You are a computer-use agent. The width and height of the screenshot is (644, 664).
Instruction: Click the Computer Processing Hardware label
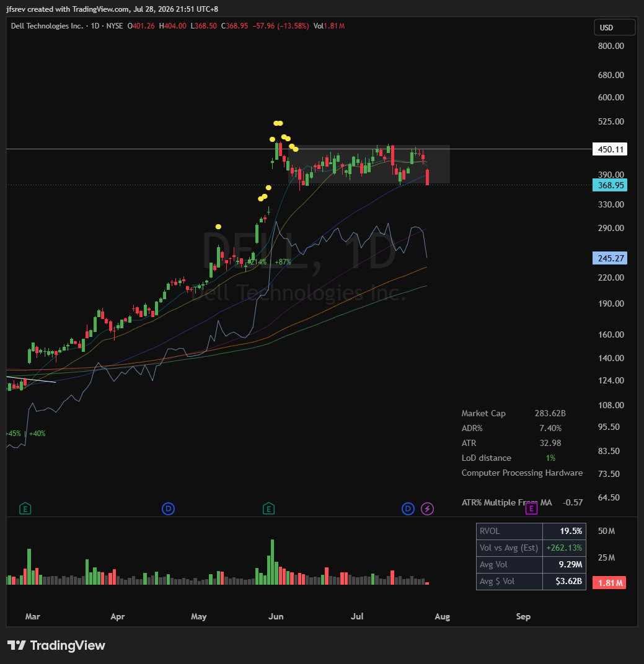coord(522,473)
